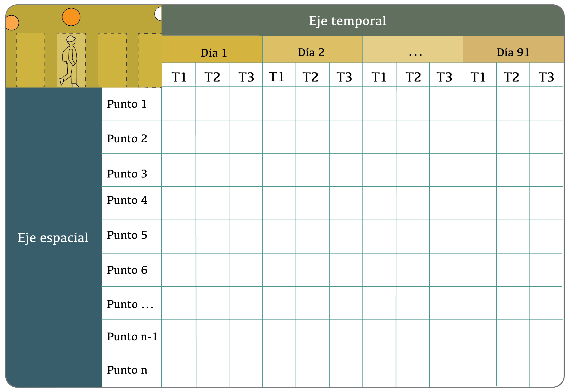571x392 pixels.
Task: Select the Punto 4 row label
Action: pos(132,203)
